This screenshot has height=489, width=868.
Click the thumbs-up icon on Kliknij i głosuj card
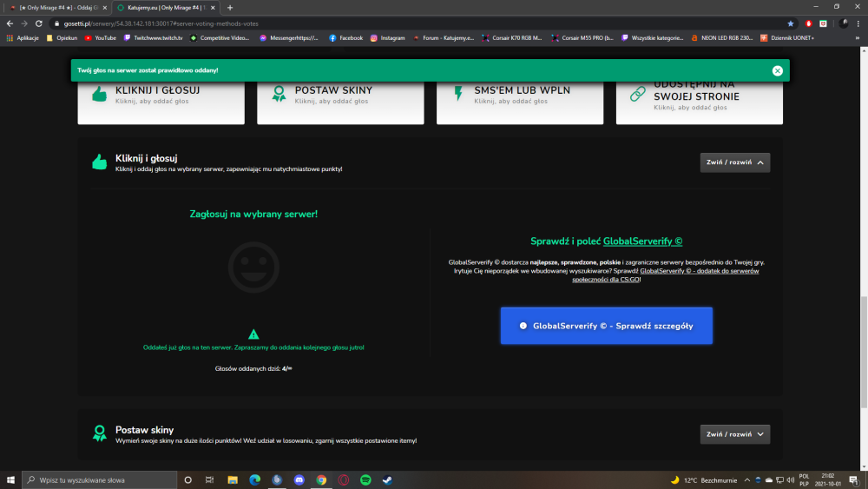(100, 94)
